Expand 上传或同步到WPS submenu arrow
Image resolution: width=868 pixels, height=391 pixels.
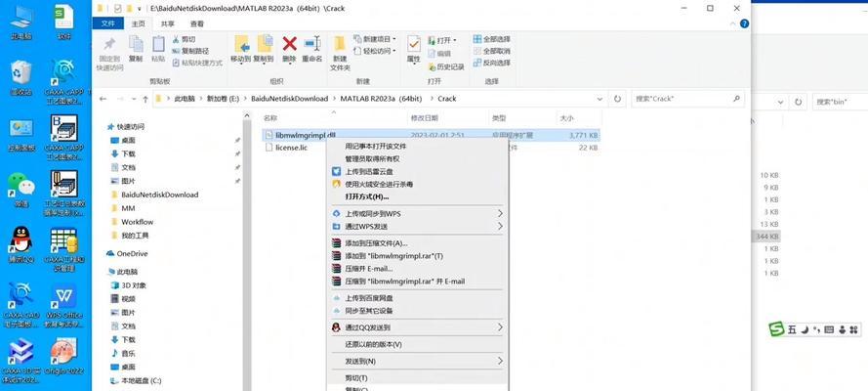coord(500,213)
